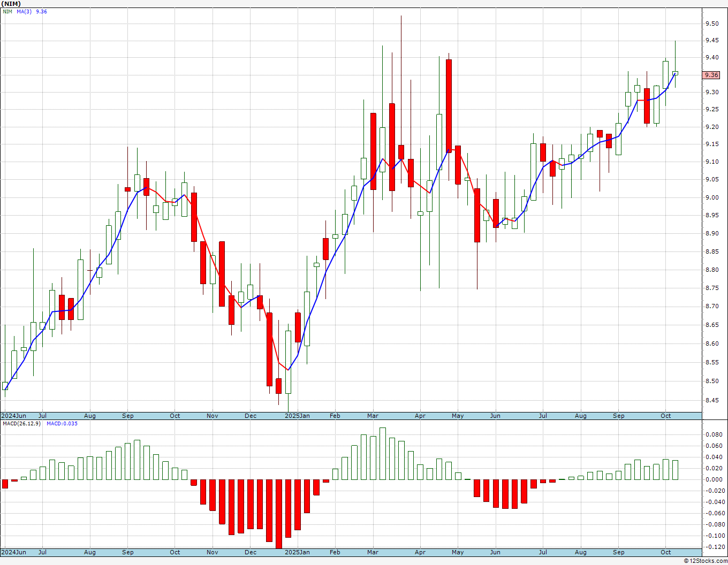Viewport: 728px width, 565px height.
Task: Select Nov on the MACD time axis
Action: pos(213,552)
